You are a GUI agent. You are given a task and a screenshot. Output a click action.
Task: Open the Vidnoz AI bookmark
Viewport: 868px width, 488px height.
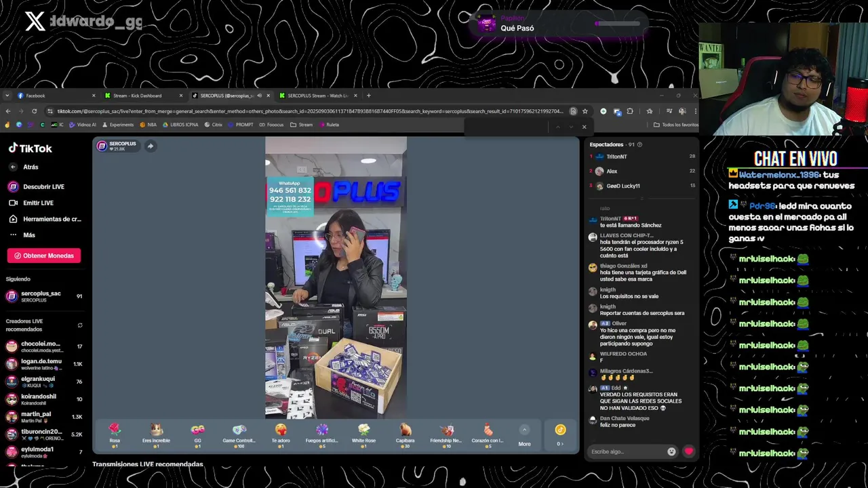coord(82,125)
